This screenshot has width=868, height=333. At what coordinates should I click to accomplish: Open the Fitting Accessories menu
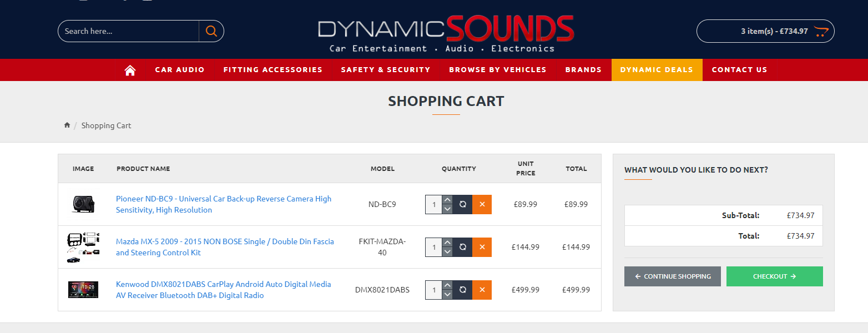(273, 70)
